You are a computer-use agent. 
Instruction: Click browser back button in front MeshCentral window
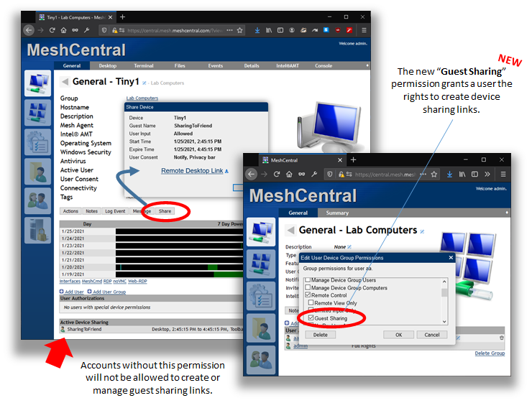(251, 175)
